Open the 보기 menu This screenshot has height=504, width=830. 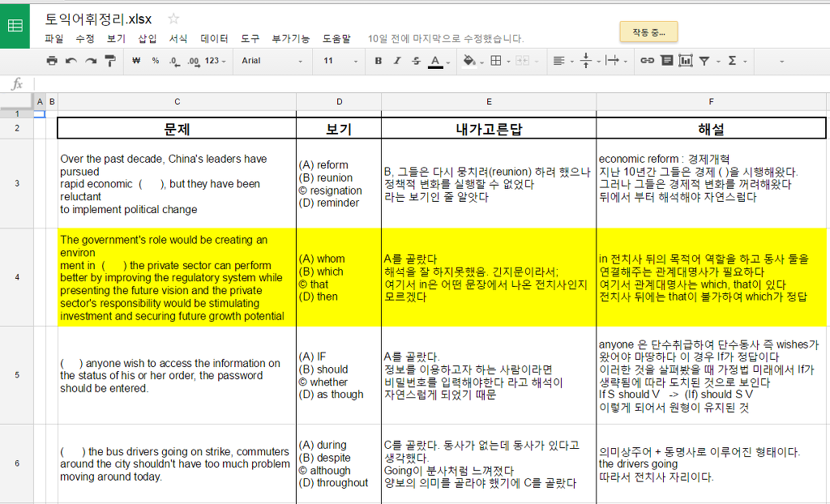(x=116, y=39)
